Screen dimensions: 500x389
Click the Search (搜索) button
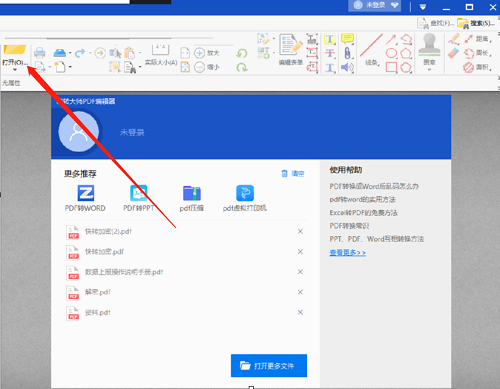[476, 23]
